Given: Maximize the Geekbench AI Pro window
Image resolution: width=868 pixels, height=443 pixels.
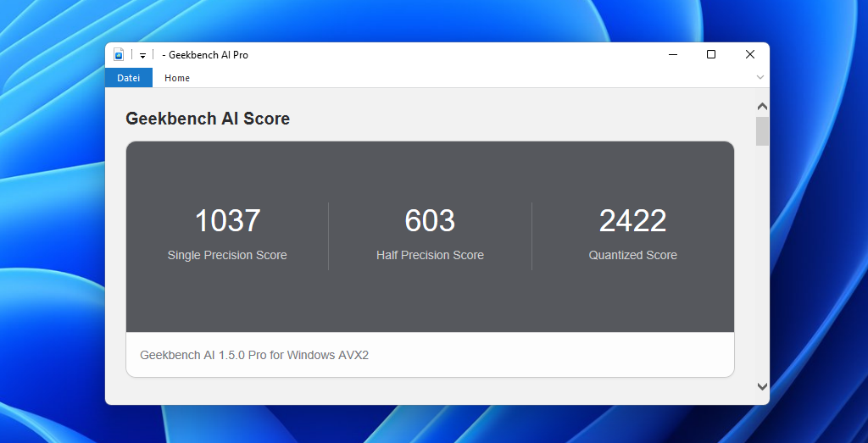Looking at the screenshot, I should [x=711, y=54].
